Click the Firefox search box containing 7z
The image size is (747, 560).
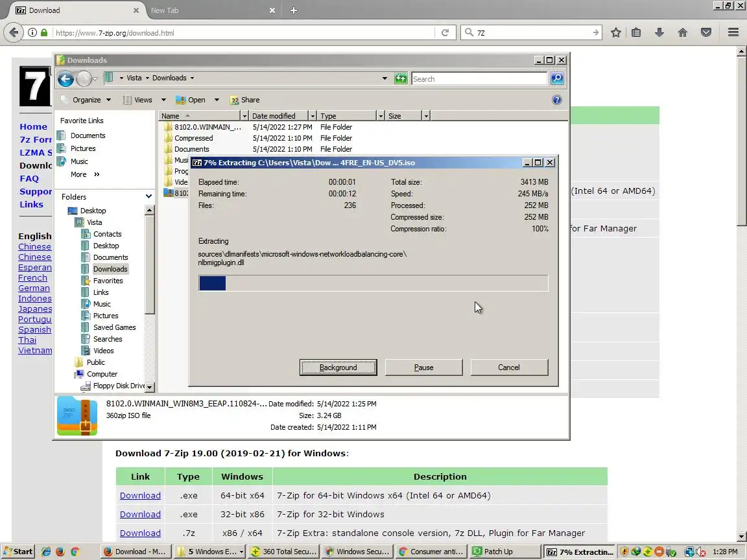click(x=531, y=32)
